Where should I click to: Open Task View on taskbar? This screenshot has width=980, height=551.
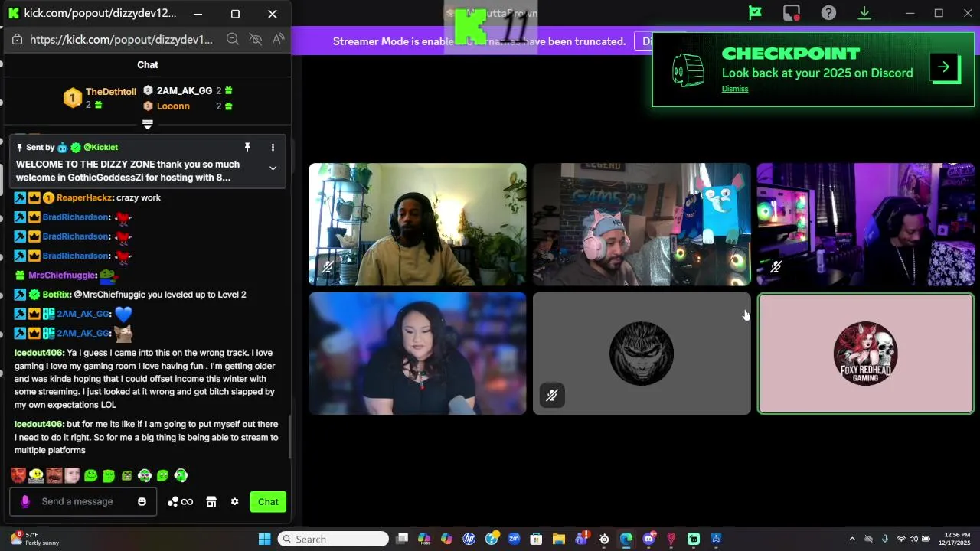click(402, 539)
